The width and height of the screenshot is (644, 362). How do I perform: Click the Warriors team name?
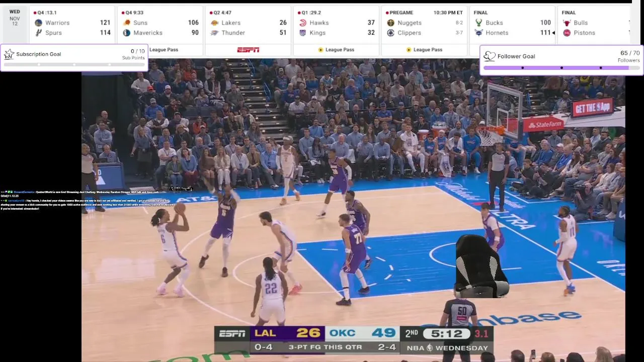coord(57,23)
